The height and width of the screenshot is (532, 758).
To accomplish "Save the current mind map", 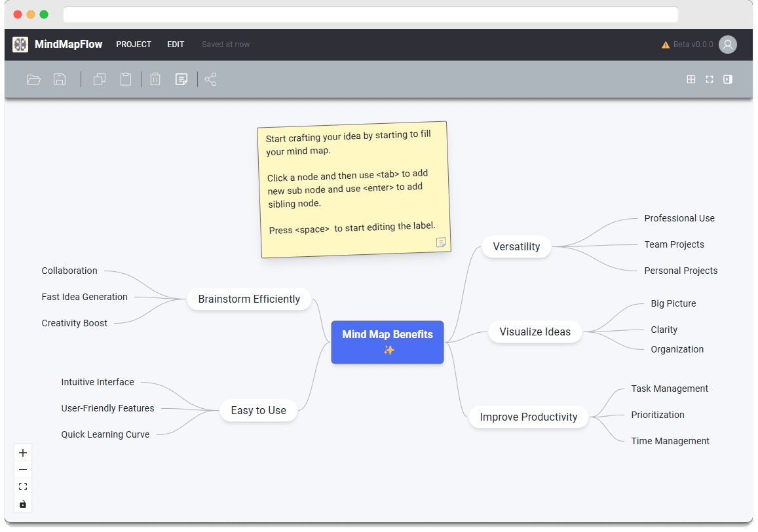I will pos(59,79).
